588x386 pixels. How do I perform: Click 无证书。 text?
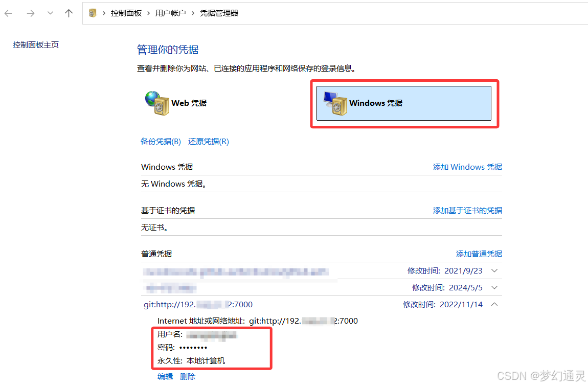pyautogui.click(x=154, y=228)
